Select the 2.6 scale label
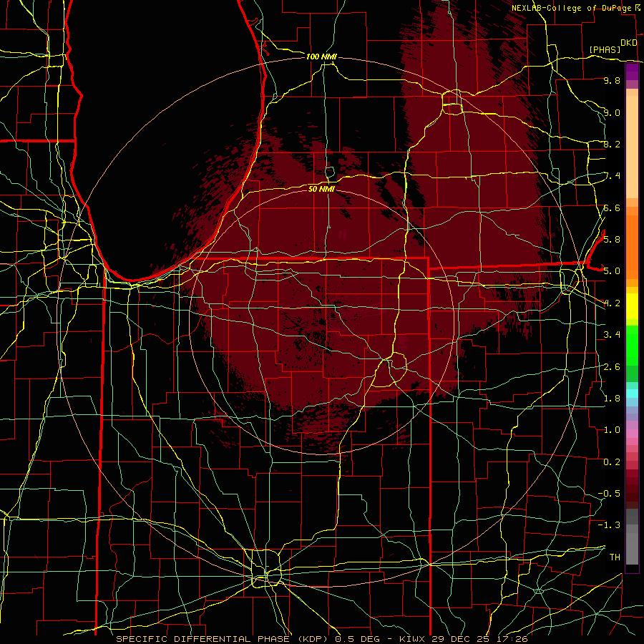Screen dimensions: 644x644 coord(612,367)
